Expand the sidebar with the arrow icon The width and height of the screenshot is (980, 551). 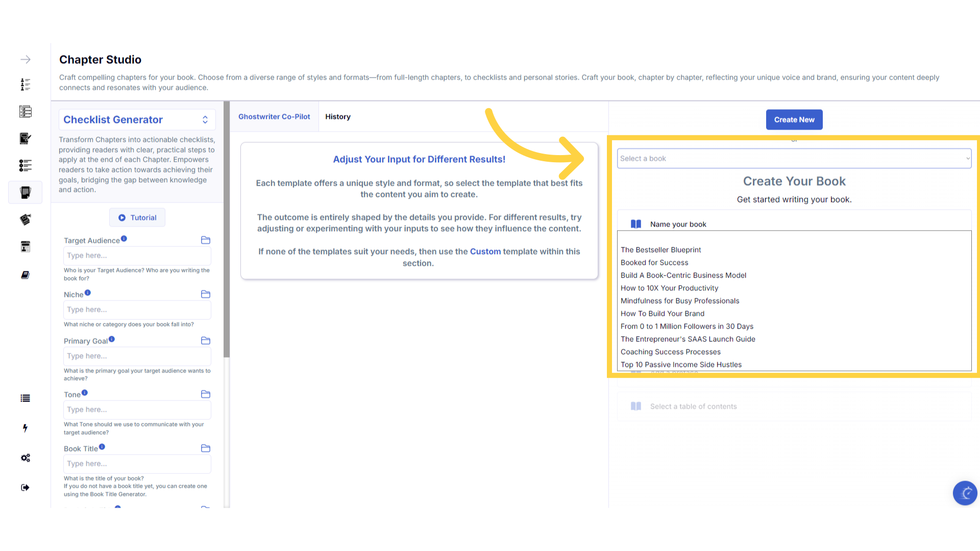click(25, 60)
